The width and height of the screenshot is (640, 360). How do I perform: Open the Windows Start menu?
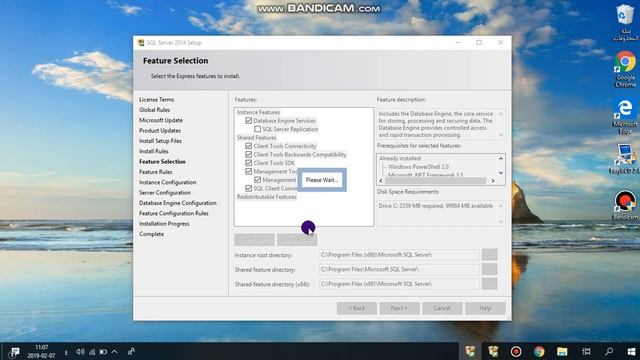(x=631, y=351)
